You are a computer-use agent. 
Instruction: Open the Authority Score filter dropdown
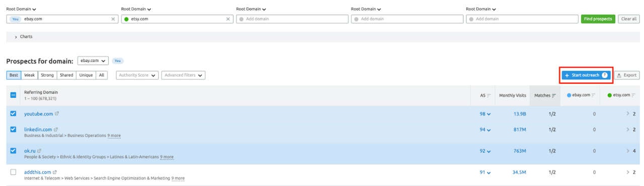pos(137,75)
